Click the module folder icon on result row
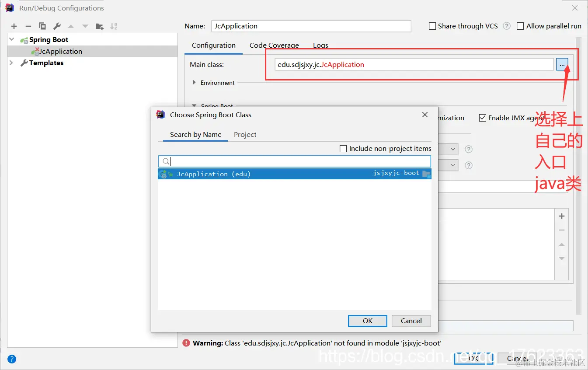This screenshot has width=588, height=370. [x=426, y=174]
